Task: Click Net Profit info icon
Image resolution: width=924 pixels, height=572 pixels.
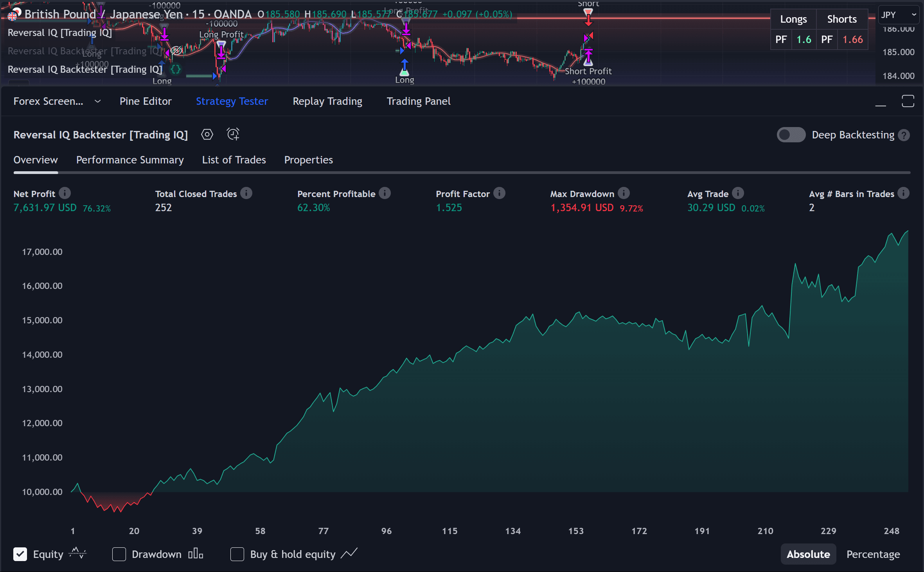Action: (65, 193)
